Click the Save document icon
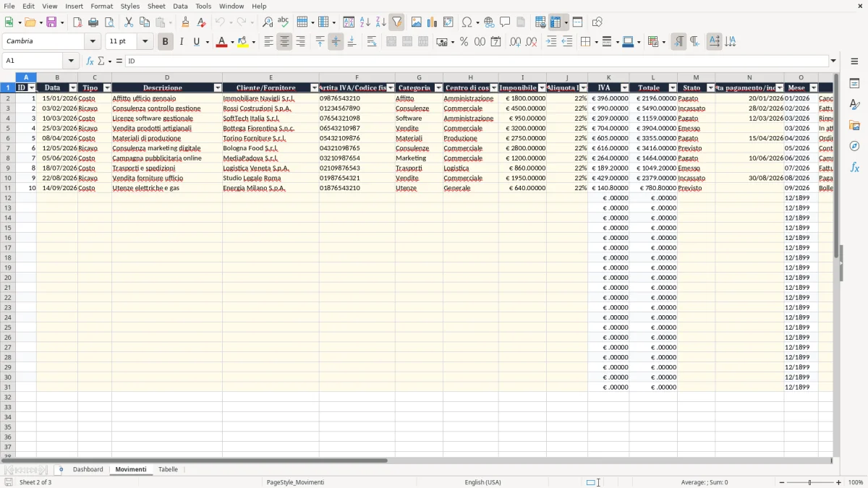Image resolution: width=868 pixels, height=488 pixels. (x=51, y=22)
